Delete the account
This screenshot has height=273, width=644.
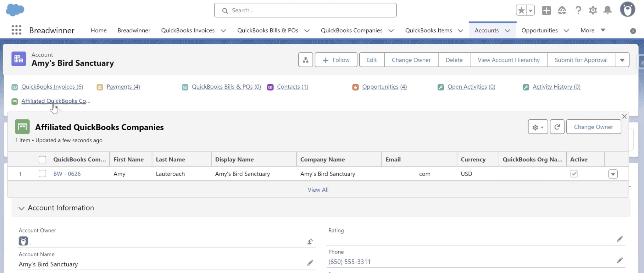tap(454, 60)
